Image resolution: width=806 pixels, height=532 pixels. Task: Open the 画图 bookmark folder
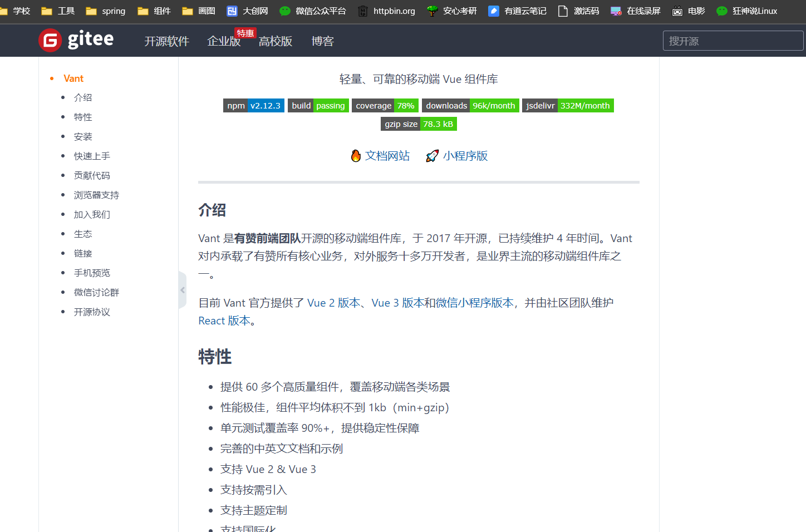(199, 11)
